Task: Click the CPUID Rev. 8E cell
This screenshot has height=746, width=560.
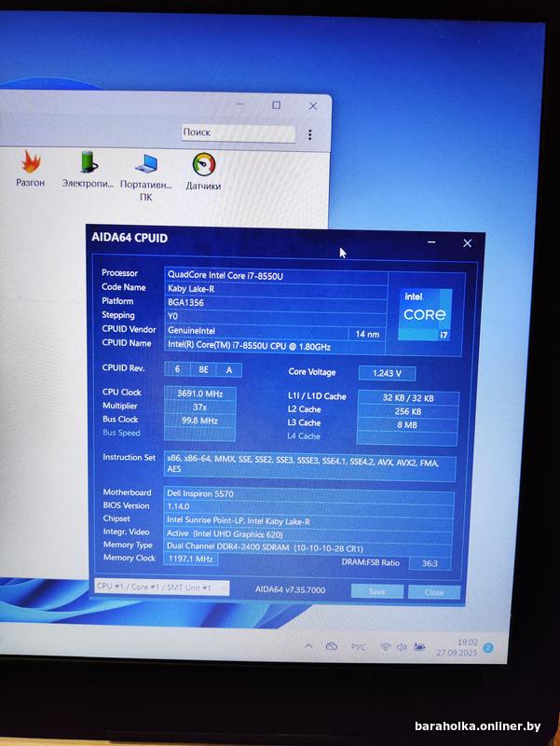Action: tap(203, 369)
